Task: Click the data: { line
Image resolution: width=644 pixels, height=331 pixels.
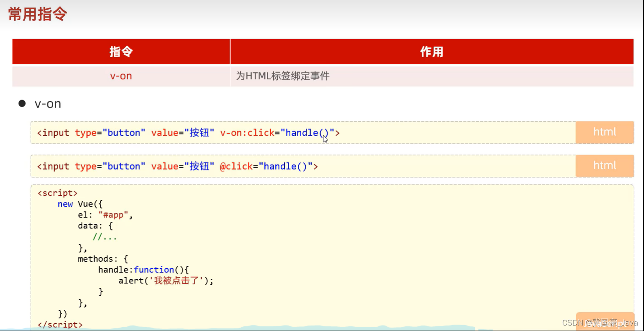Action: point(95,226)
